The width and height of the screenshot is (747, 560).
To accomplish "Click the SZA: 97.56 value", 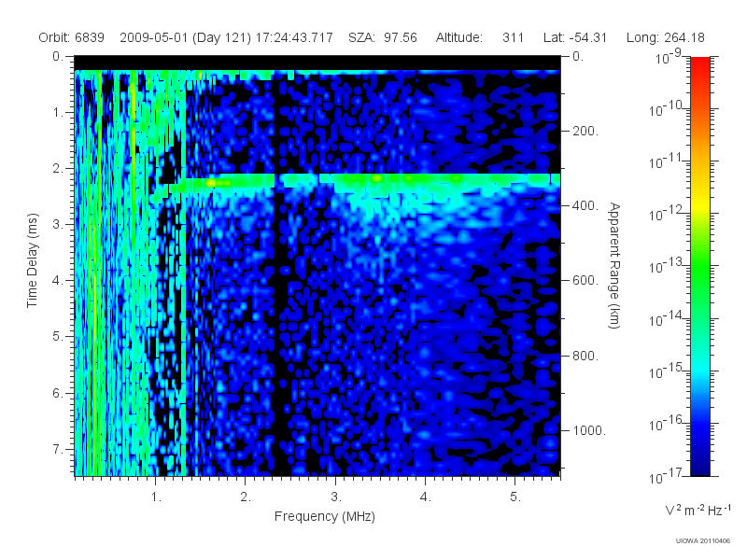I will click(x=383, y=37).
